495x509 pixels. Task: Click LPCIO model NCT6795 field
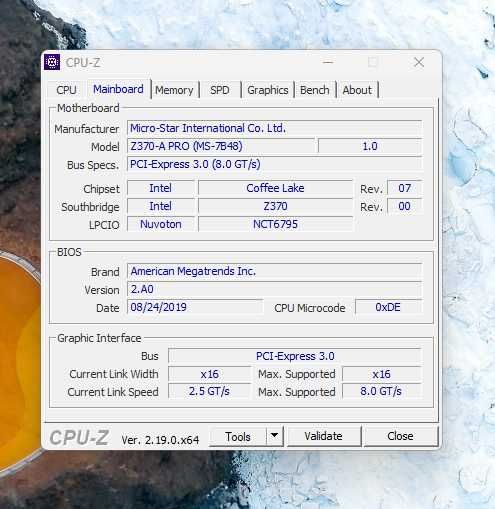pyautogui.click(x=275, y=224)
